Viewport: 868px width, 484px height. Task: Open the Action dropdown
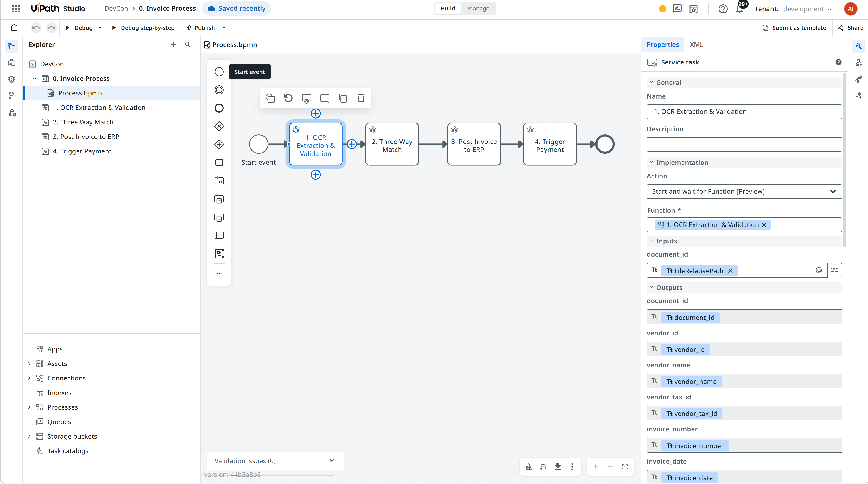(744, 191)
